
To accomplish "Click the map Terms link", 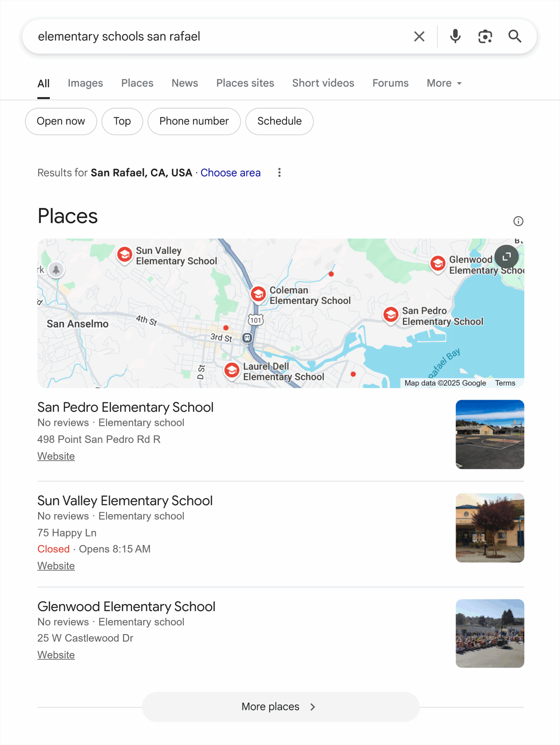I will coord(505,383).
